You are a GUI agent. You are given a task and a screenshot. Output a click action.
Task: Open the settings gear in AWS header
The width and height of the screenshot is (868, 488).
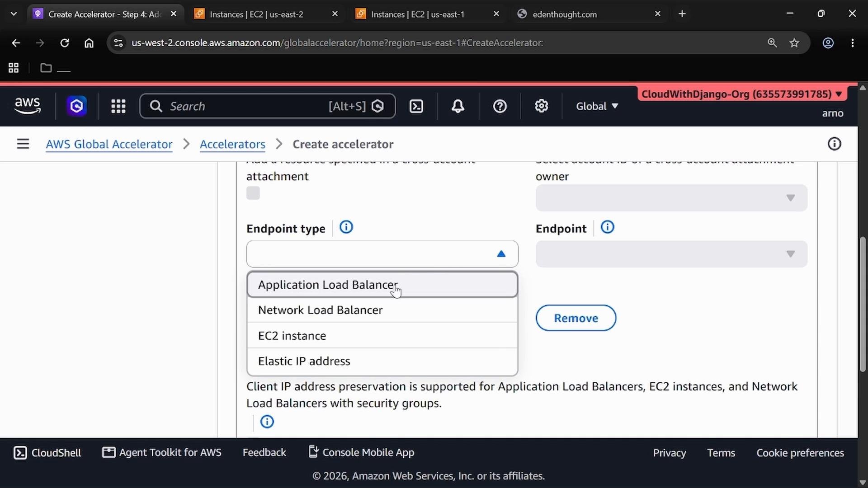pyautogui.click(x=541, y=106)
